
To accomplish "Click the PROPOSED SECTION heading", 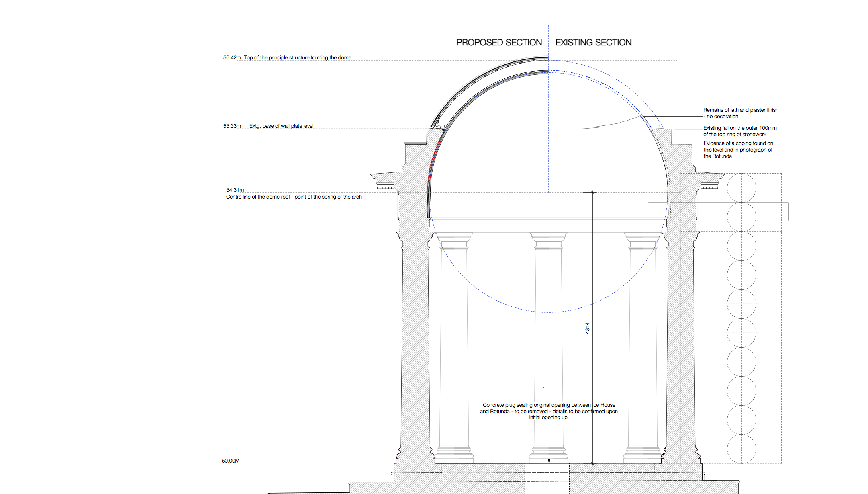I will (x=499, y=43).
